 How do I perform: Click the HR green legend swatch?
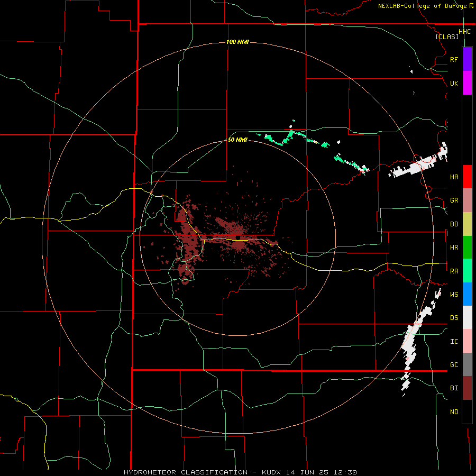(x=467, y=248)
